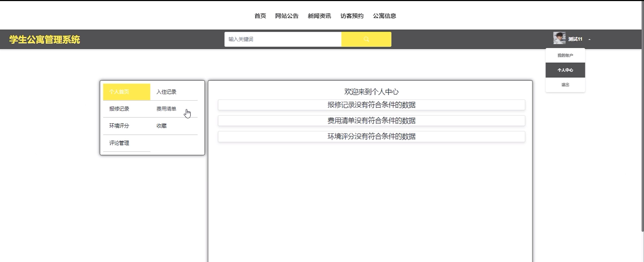
Task: Select 我的账户 from the user menu
Action: point(565,55)
